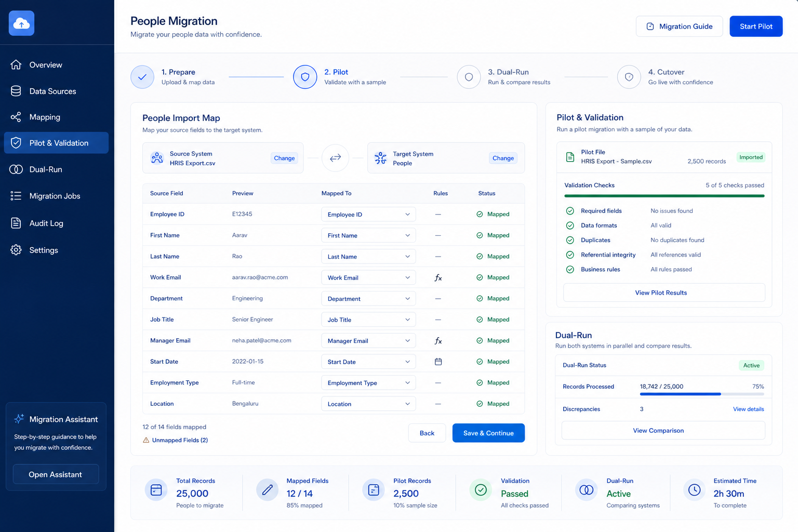Viewport: 798px width, 532px height.
Task: Click the Mapped status for Location row
Action: click(x=493, y=404)
